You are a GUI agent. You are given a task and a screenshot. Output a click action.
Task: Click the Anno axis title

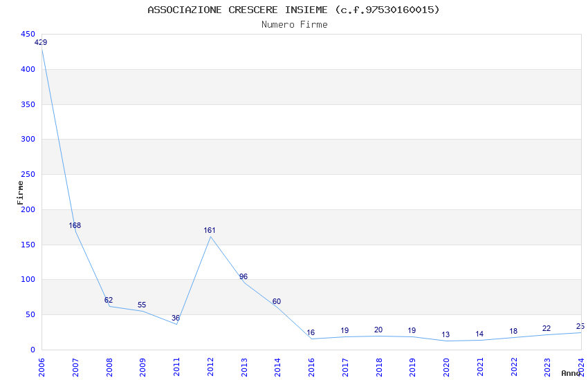click(x=571, y=373)
